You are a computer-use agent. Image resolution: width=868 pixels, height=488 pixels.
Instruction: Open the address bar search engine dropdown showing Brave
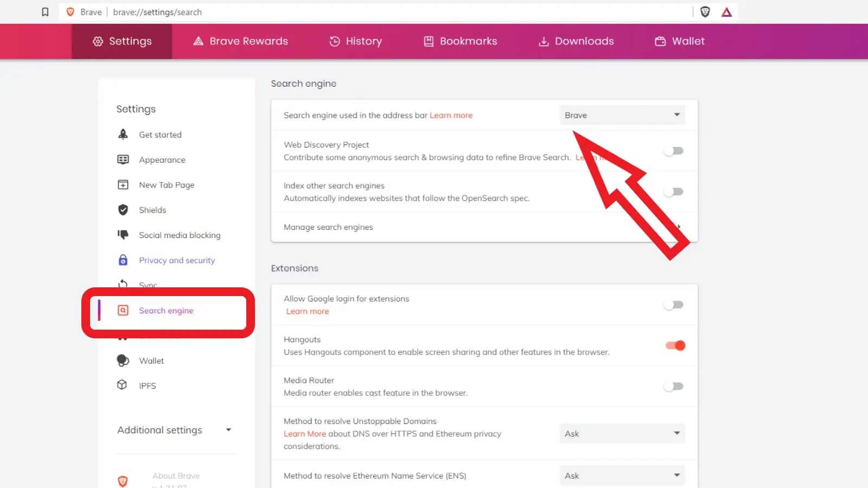[x=622, y=115]
